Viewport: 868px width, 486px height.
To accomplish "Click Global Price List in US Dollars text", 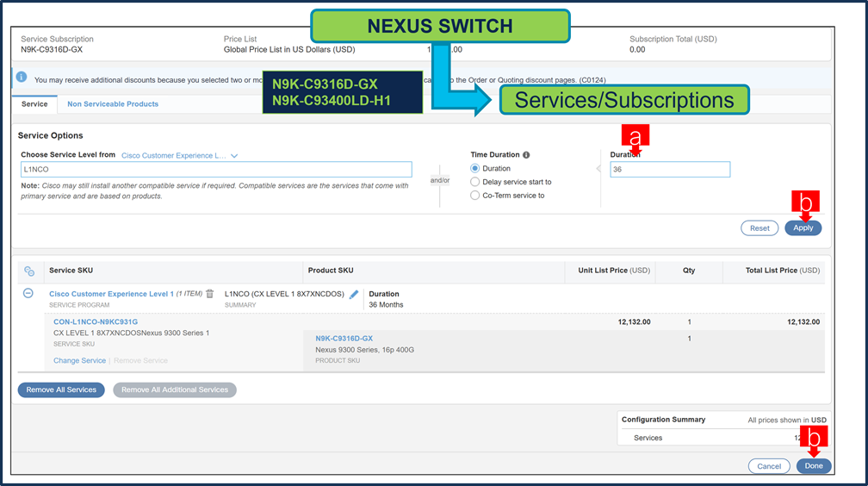I will 289,50.
